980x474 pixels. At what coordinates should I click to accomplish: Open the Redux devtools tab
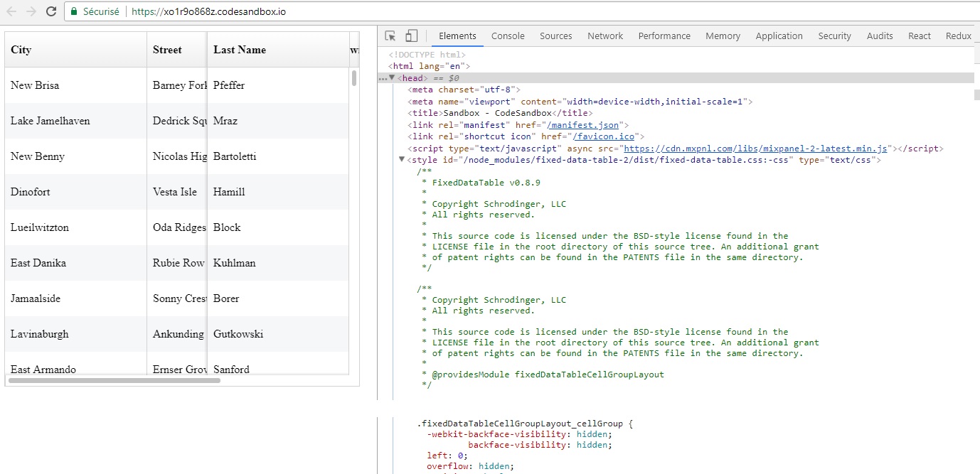pyautogui.click(x=958, y=36)
